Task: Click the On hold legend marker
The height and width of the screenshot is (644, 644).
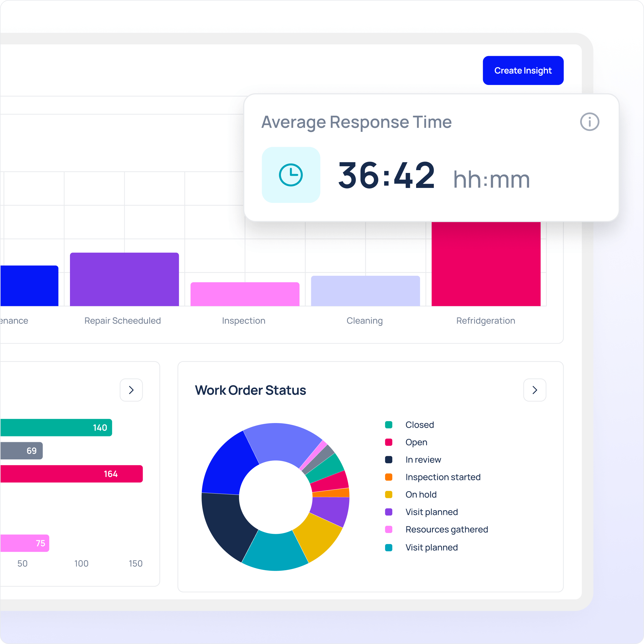Action: [x=388, y=494]
